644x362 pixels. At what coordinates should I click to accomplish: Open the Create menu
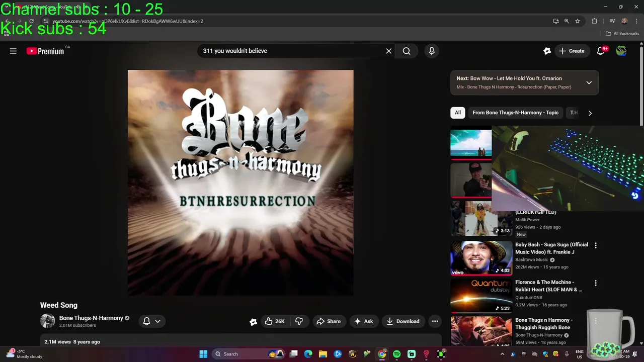pos(572,51)
